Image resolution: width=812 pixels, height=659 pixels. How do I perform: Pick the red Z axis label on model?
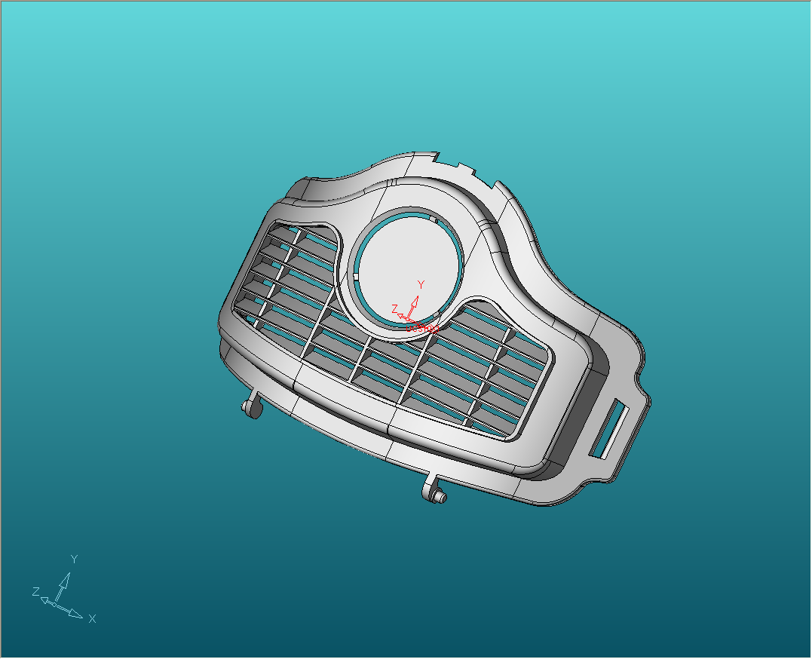tap(394, 309)
